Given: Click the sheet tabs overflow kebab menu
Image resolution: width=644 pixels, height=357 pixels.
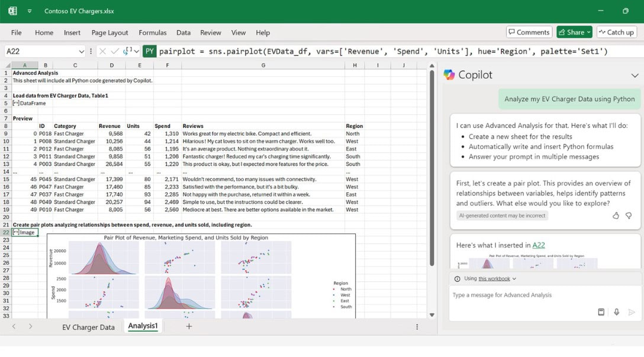Looking at the screenshot, I should click(x=417, y=326).
